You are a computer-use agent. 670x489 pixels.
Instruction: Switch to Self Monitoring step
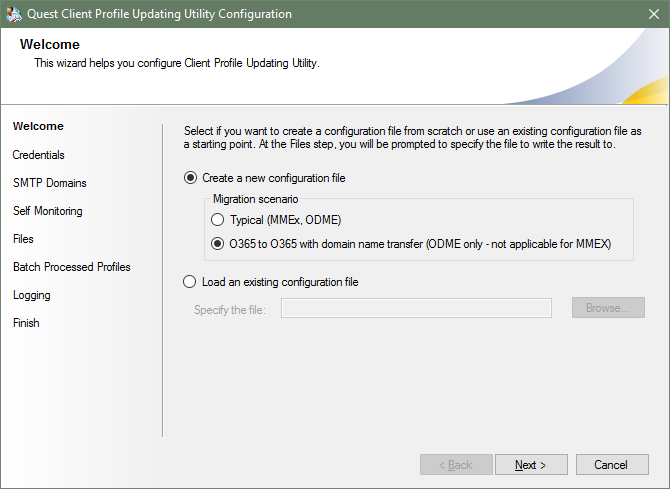tap(48, 211)
